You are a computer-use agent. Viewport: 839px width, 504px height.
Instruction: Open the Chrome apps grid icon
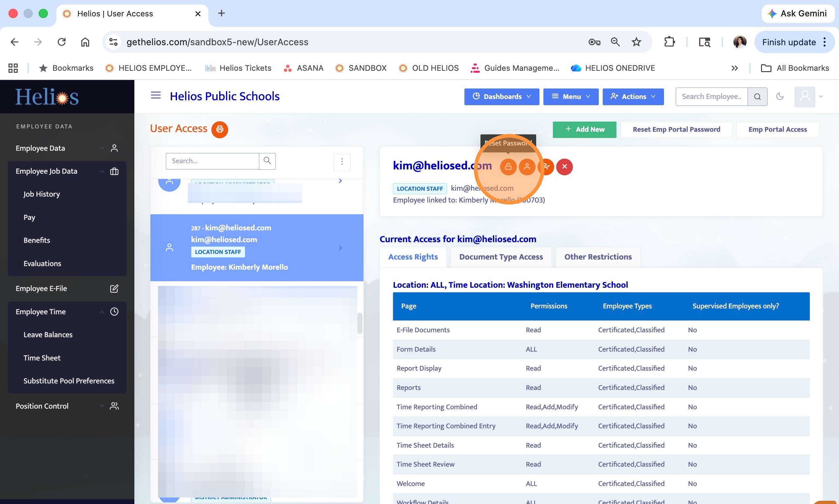13,68
